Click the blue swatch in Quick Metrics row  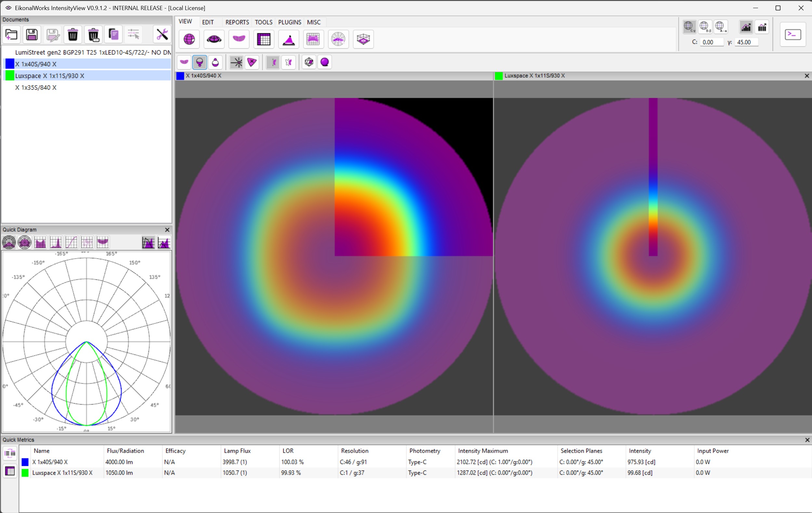point(25,462)
